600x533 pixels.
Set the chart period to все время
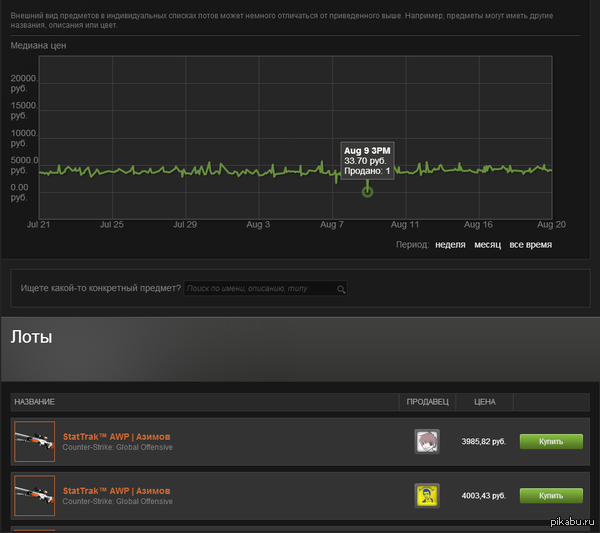tap(530, 244)
